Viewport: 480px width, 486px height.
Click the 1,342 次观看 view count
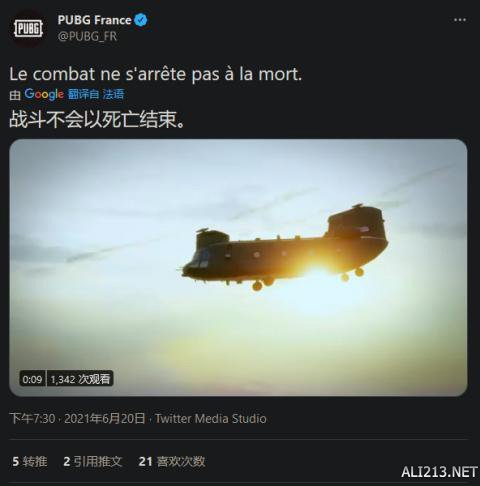tap(80, 379)
